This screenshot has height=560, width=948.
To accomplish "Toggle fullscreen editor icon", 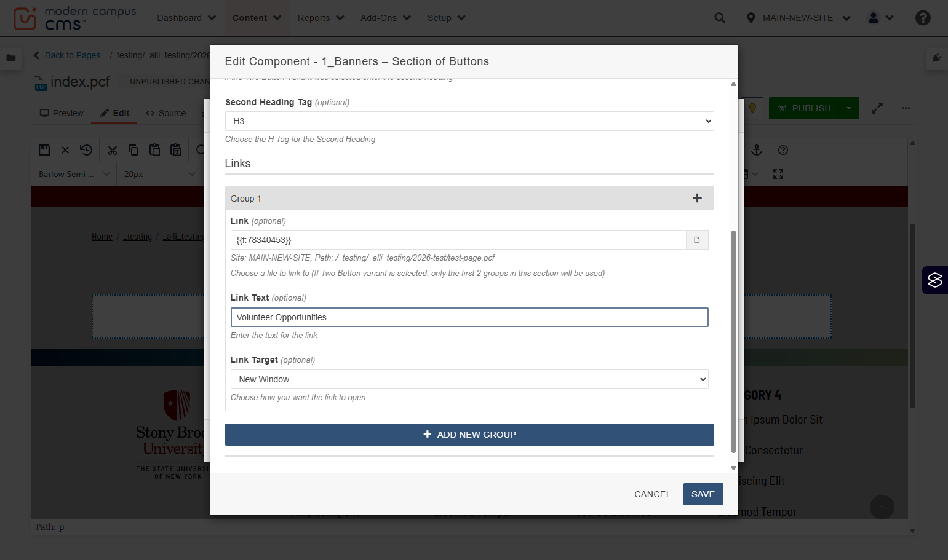I will pos(778,174).
